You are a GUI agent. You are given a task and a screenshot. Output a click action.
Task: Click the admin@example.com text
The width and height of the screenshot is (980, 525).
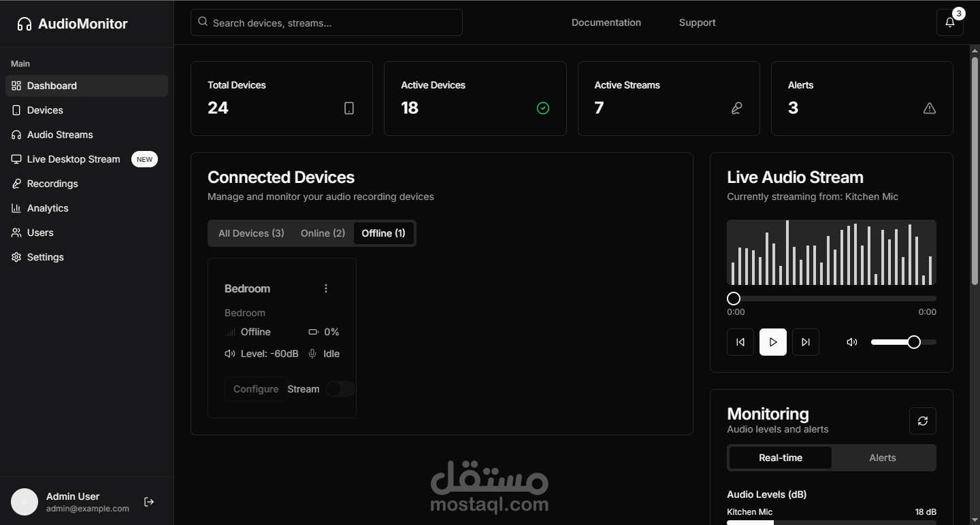tap(88, 509)
